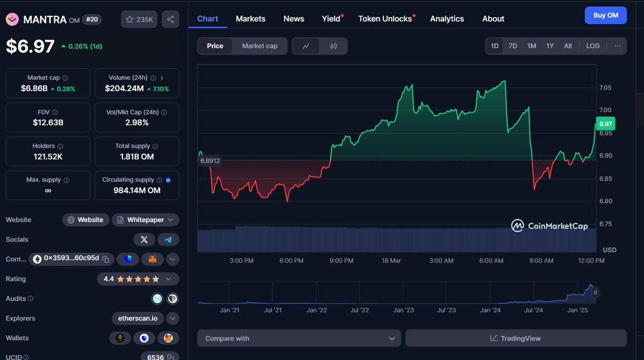644x360 pixels.
Task: Set chart range to 1M
Action: tap(531, 46)
